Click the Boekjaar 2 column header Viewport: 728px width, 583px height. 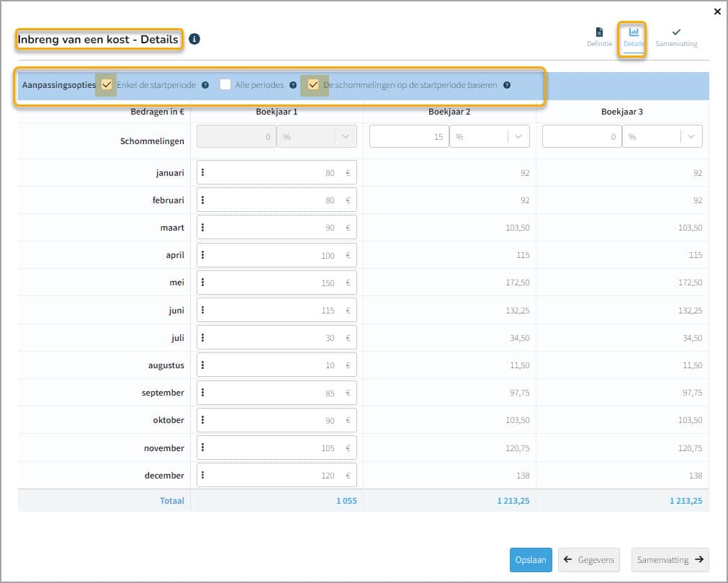pyautogui.click(x=449, y=112)
